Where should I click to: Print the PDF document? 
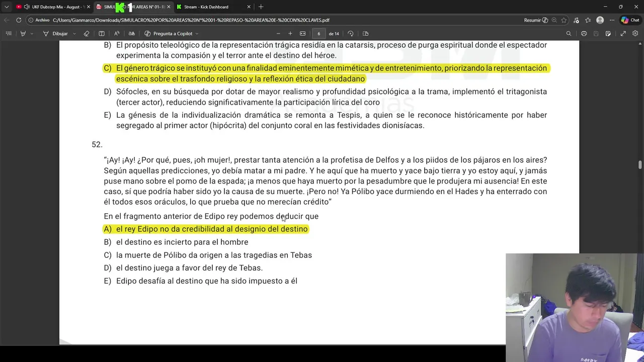pyautogui.click(x=584, y=34)
